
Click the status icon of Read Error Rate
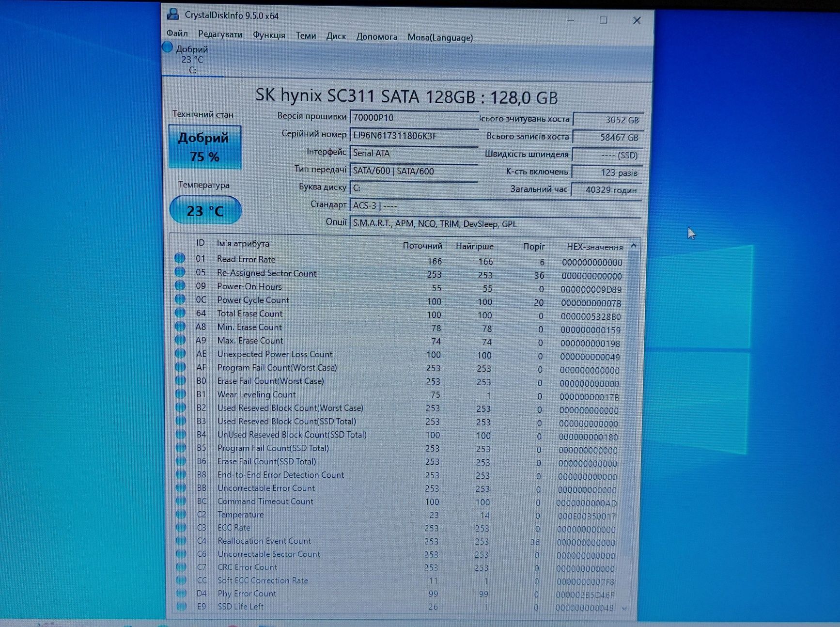(180, 258)
